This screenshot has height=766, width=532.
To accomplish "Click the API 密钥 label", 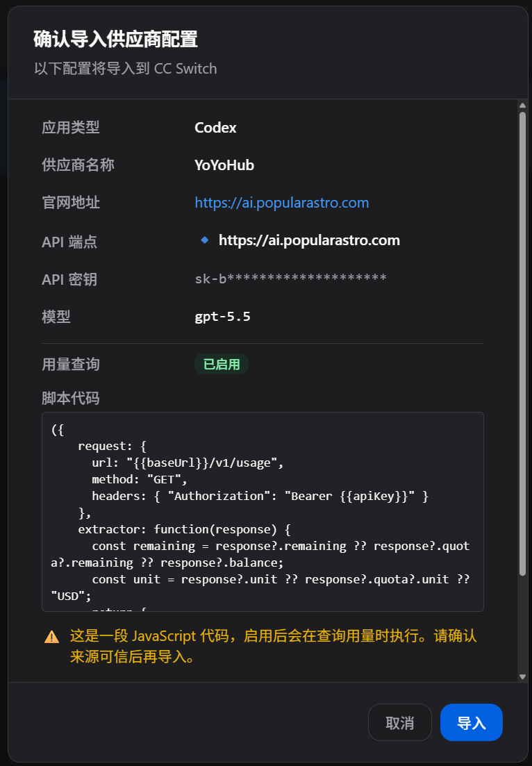I will click(69, 279).
